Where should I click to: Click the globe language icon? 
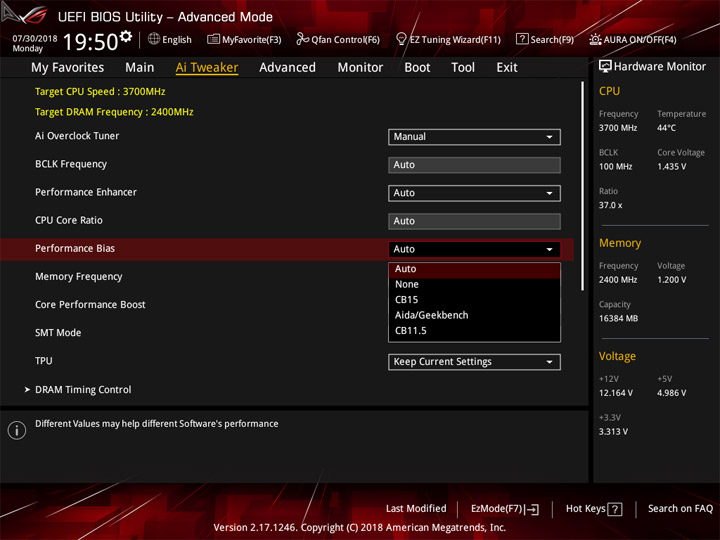coord(154,39)
